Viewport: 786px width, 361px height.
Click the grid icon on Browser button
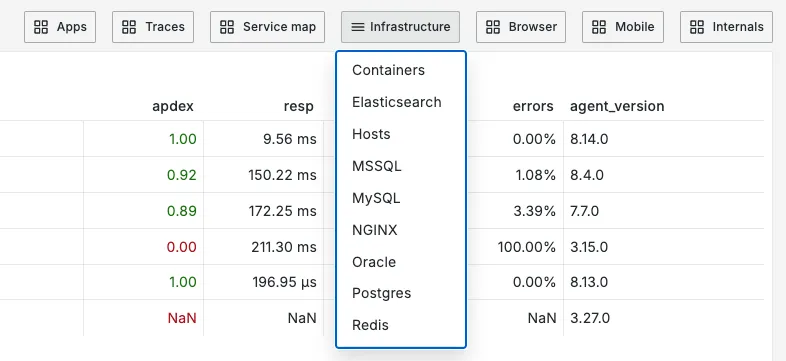pyautogui.click(x=493, y=27)
